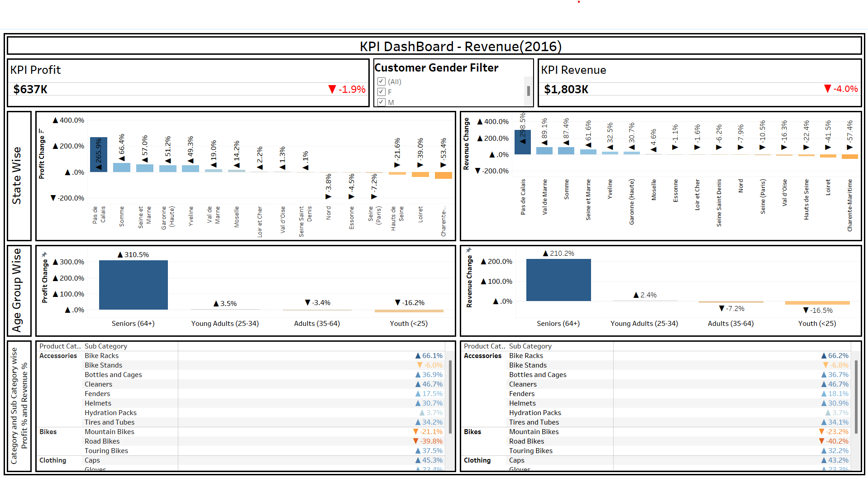Select the Adults (35-64) -7.2% revenue bar

point(731,302)
